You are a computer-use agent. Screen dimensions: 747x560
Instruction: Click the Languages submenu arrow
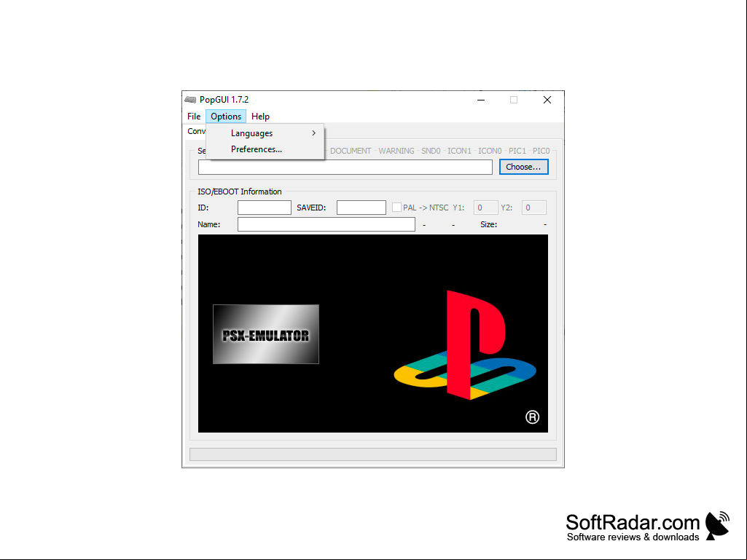tap(313, 133)
